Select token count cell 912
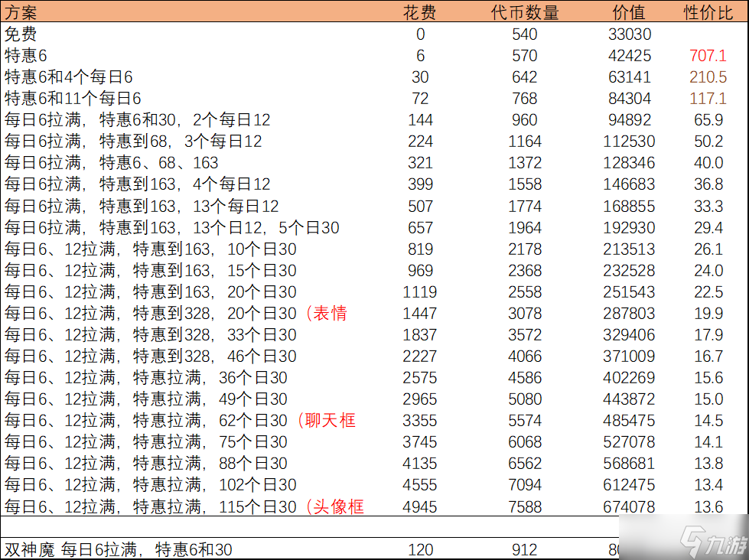Screen dimensions: 749x560 click(x=525, y=550)
